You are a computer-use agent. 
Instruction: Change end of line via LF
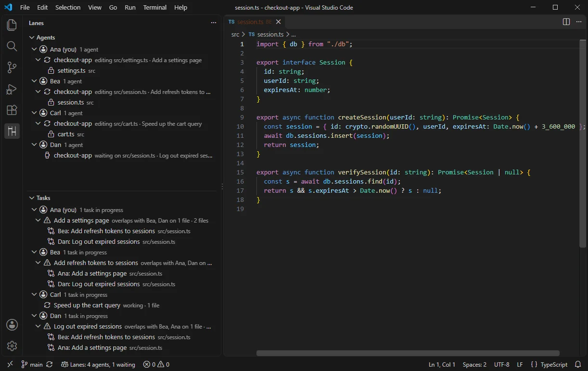520,365
